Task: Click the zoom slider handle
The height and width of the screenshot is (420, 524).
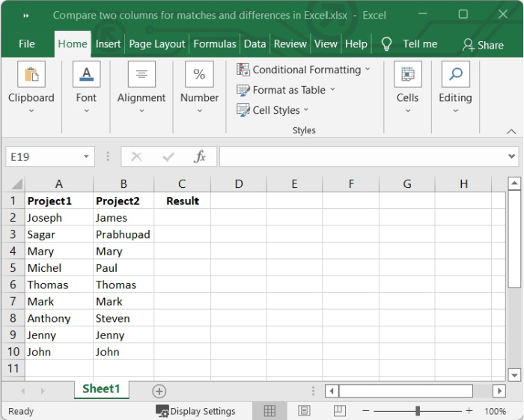Action: (418, 411)
